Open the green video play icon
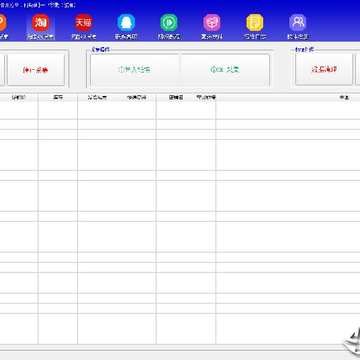 (169, 23)
